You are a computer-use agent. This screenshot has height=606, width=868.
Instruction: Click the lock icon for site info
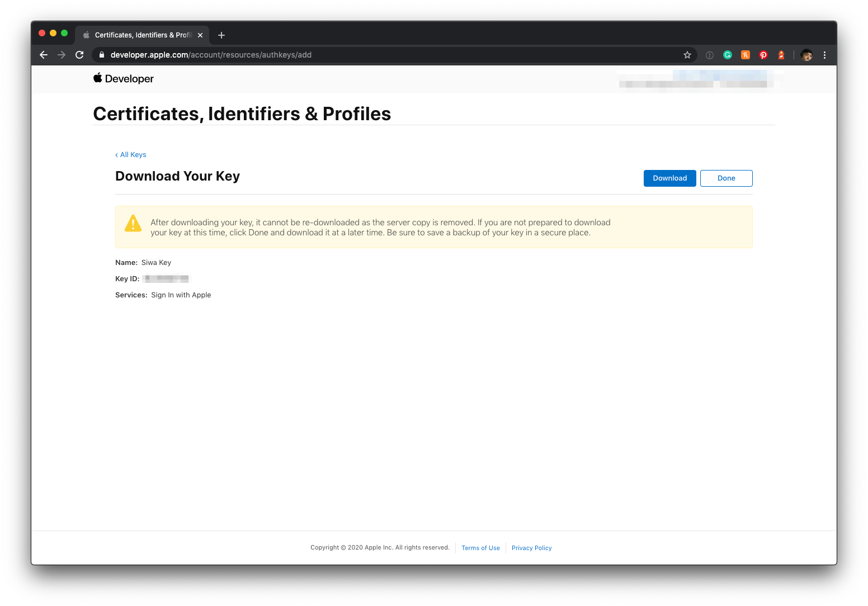pos(102,55)
